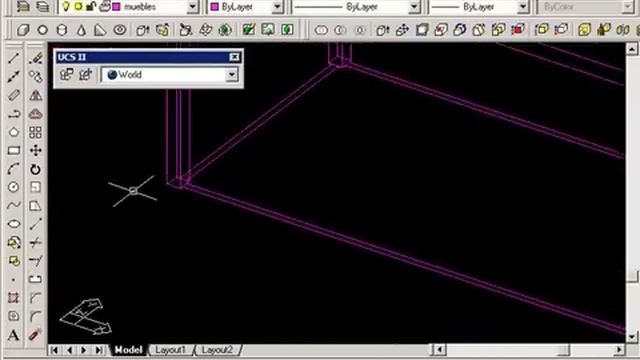Click the horizontal scrollbar right arrow
The image size is (640, 360).
point(619,350)
